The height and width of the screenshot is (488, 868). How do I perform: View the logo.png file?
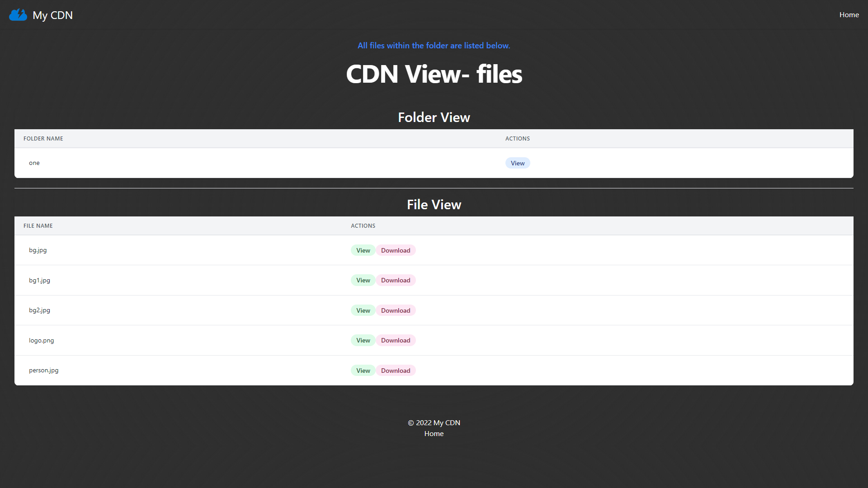(363, 340)
